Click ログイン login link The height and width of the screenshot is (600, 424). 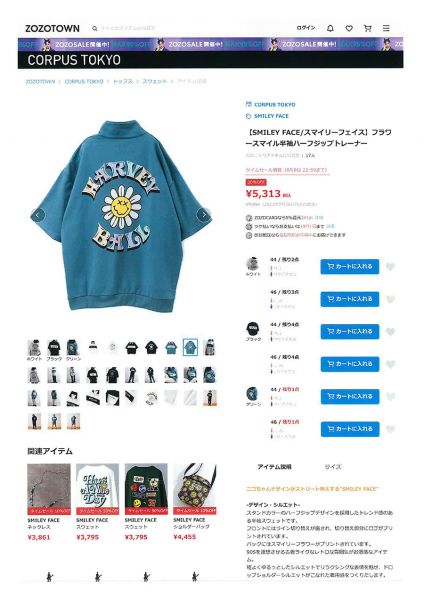coord(306,28)
